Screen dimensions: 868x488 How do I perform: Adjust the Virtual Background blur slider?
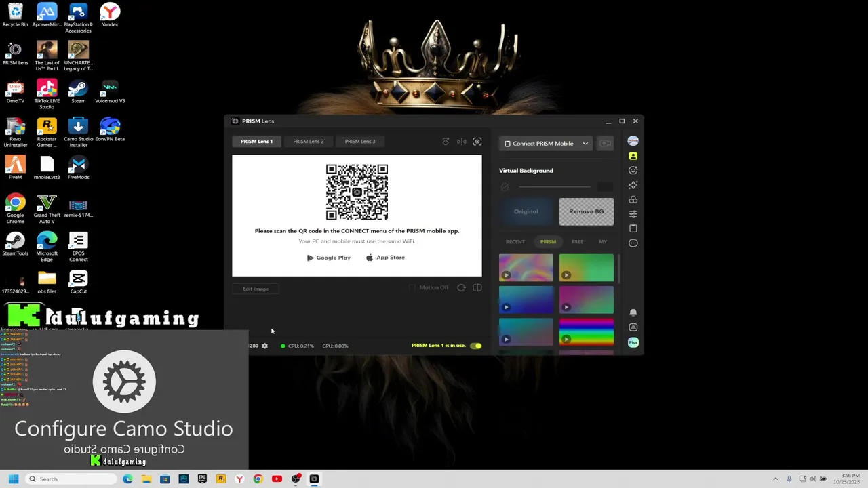[x=555, y=186]
